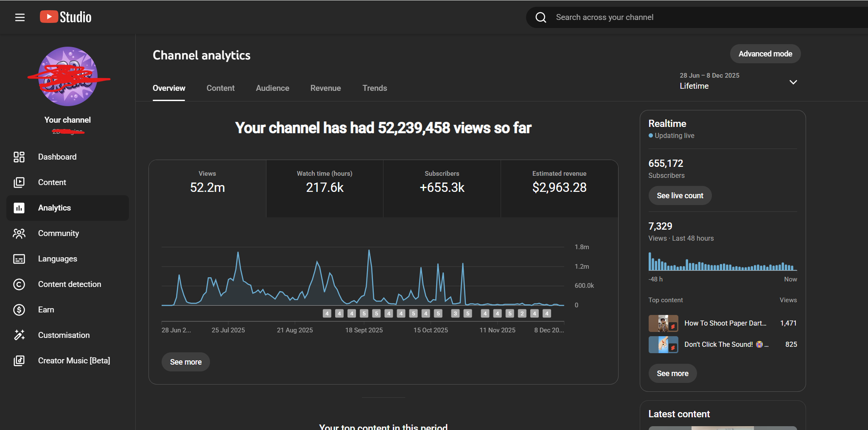
Task: Open Customisation with the magic wand icon
Action: click(x=19, y=335)
